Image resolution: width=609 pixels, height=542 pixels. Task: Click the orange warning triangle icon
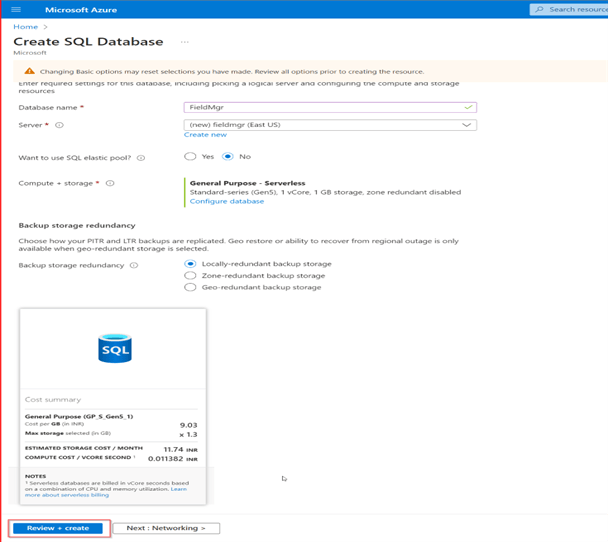pos(29,71)
